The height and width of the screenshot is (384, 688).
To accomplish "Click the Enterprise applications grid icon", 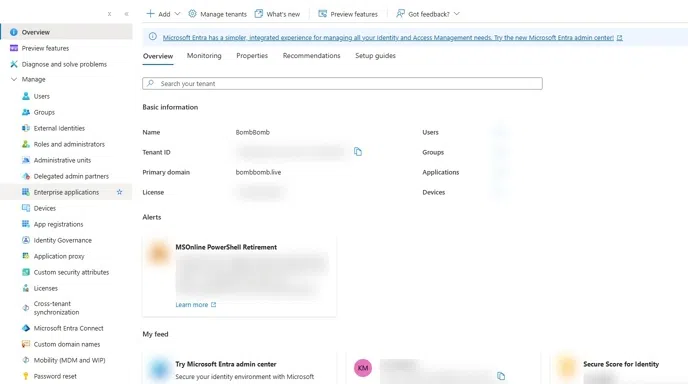I will pos(26,192).
